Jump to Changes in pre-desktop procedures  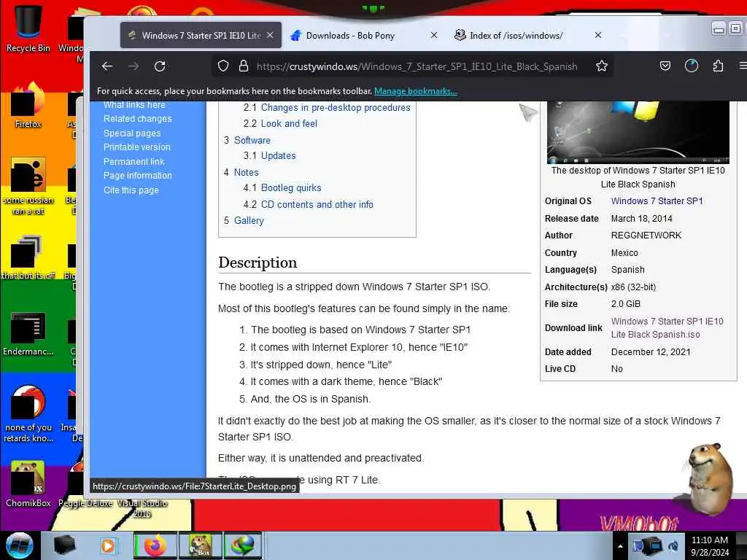tap(336, 108)
